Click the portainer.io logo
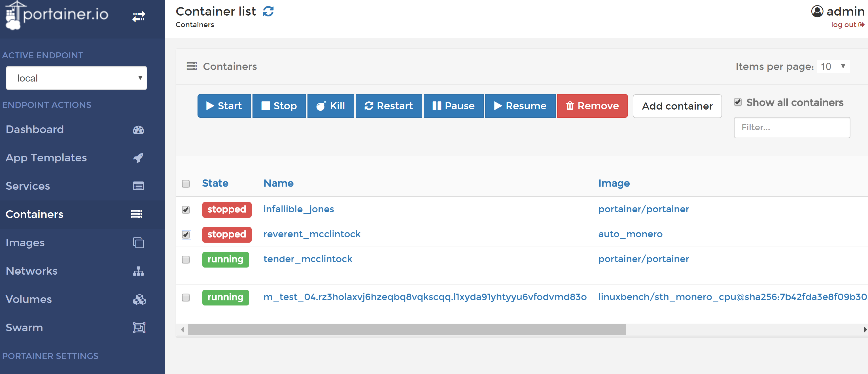Screen dimensions: 868x374 point(56,15)
